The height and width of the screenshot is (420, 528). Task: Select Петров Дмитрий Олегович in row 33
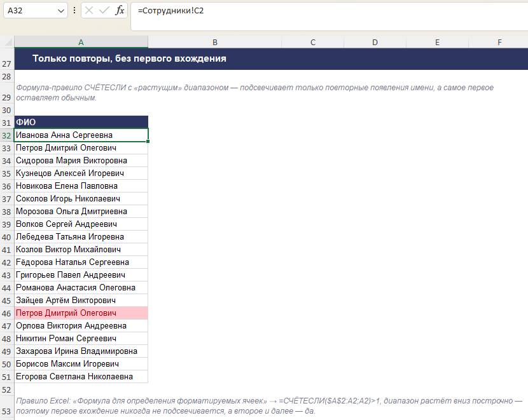pos(81,148)
